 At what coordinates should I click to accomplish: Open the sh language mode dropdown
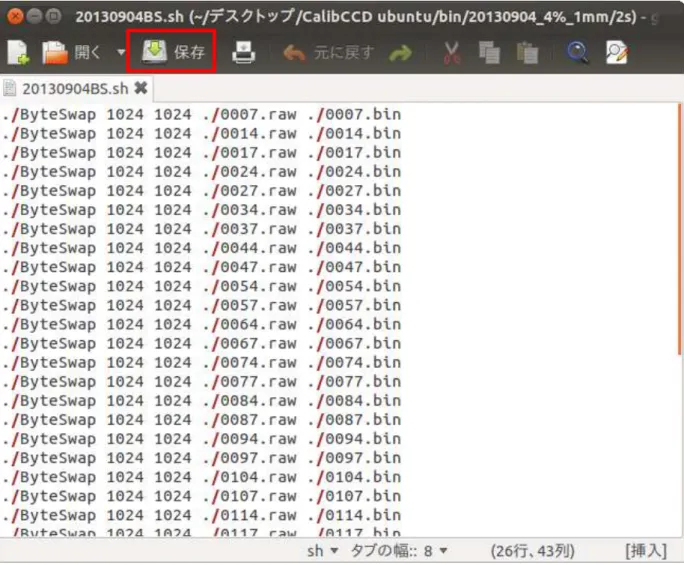click(323, 551)
